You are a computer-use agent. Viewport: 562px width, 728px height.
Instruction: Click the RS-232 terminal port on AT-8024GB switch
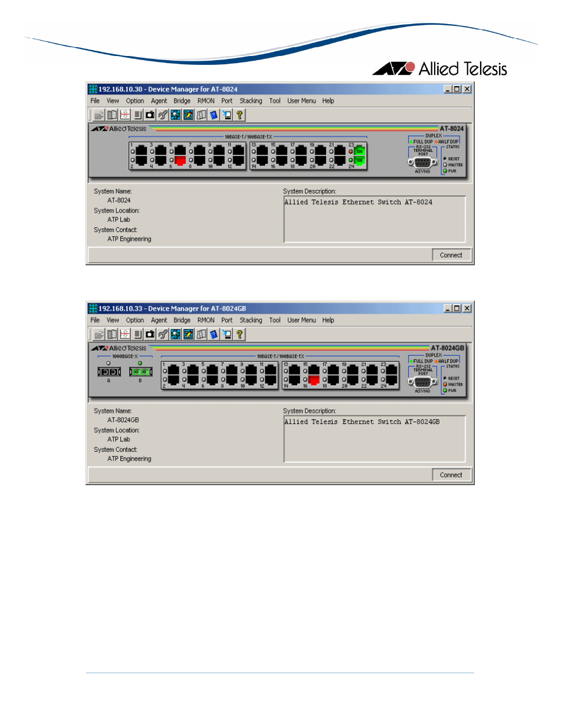(422, 382)
